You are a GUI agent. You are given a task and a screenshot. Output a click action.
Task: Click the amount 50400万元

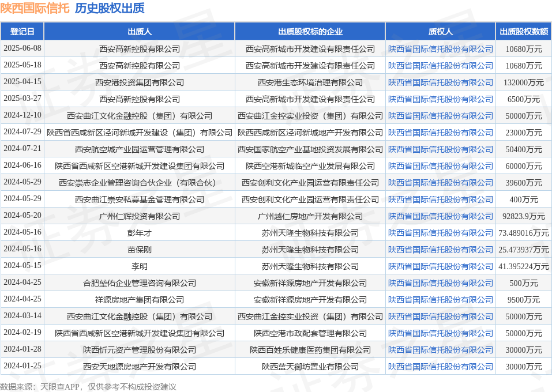click(x=524, y=149)
